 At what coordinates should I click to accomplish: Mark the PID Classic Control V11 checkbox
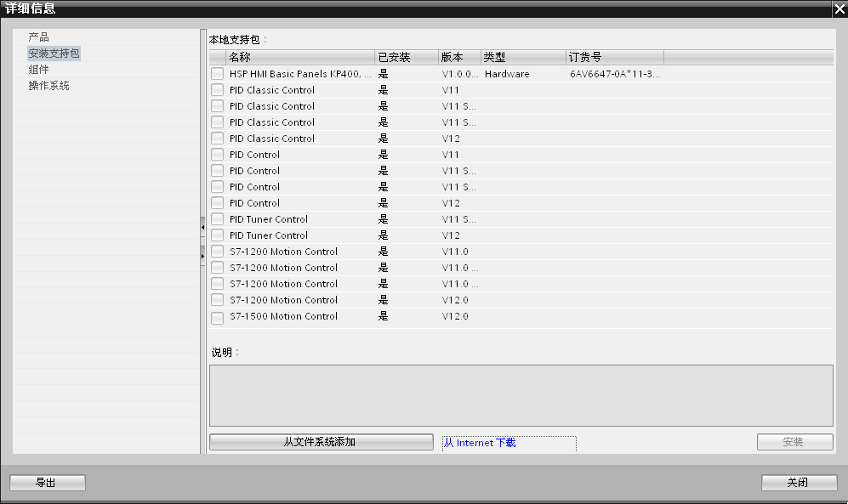tap(218, 90)
